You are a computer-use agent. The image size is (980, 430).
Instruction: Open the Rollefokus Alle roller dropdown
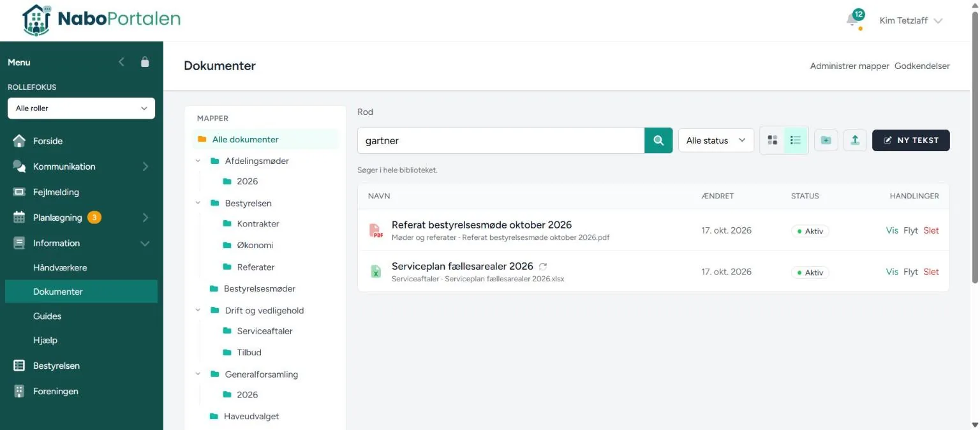point(81,108)
